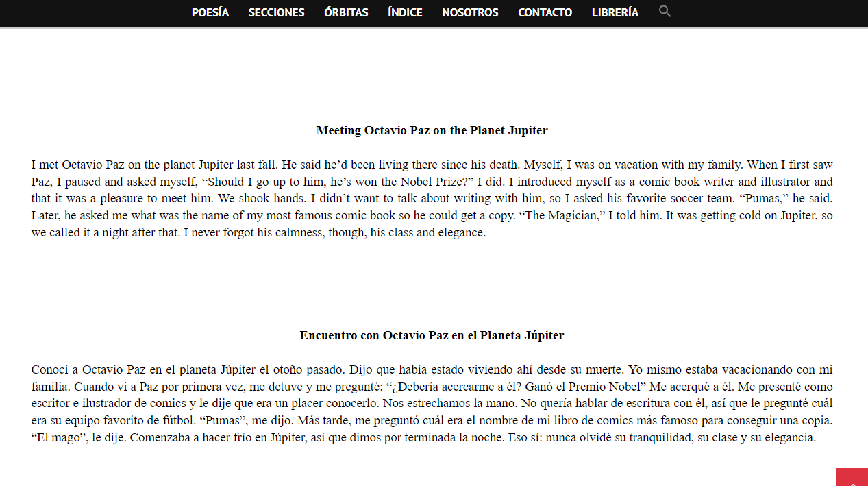Click the phrase 'su clase y su elegancia'
Image resolution: width=868 pixels, height=486 pixels.
click(756, 438)
